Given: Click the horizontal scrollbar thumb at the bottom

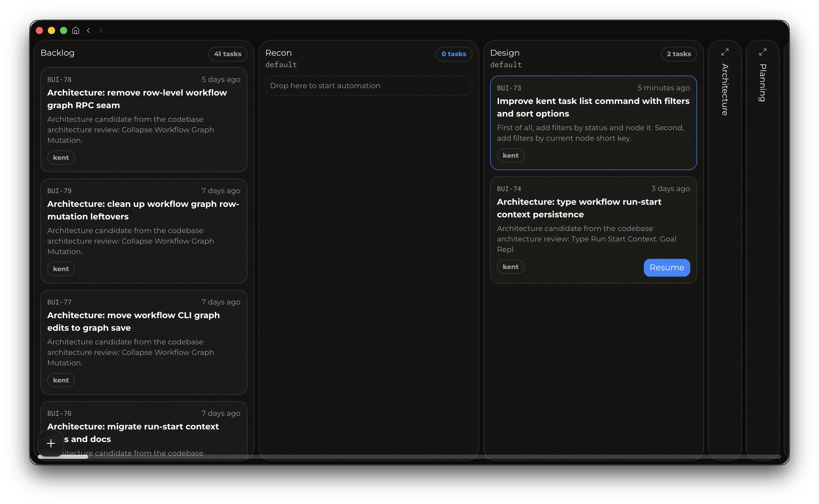Looking at the screenshot, I should [x=63, y=457].
